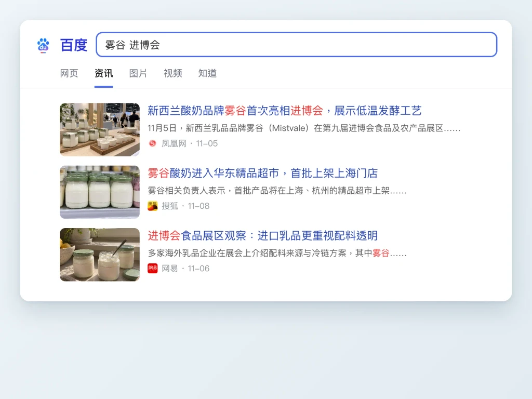Click the snippet beginning 雾谷相关负责人表示
This screenshot has width=532, height=399.
tap(277, 191)
